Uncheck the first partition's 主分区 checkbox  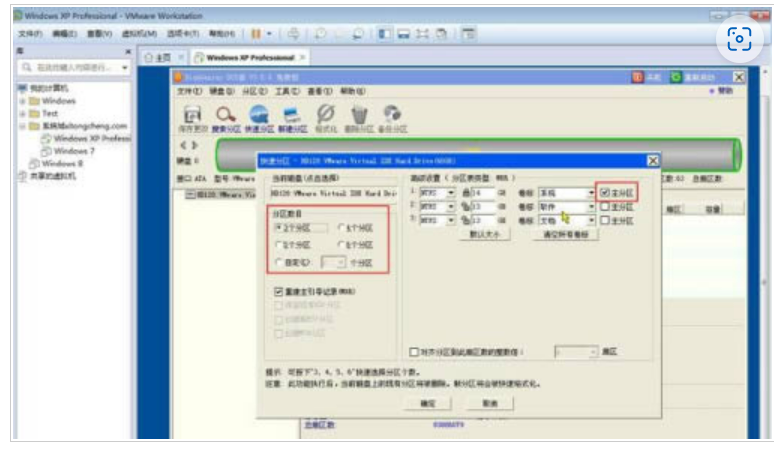click(603, 192)
